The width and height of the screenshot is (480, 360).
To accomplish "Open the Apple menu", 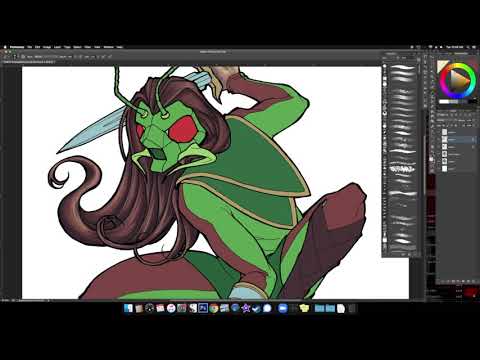I will pyautogui.click(x=5, y=47).
